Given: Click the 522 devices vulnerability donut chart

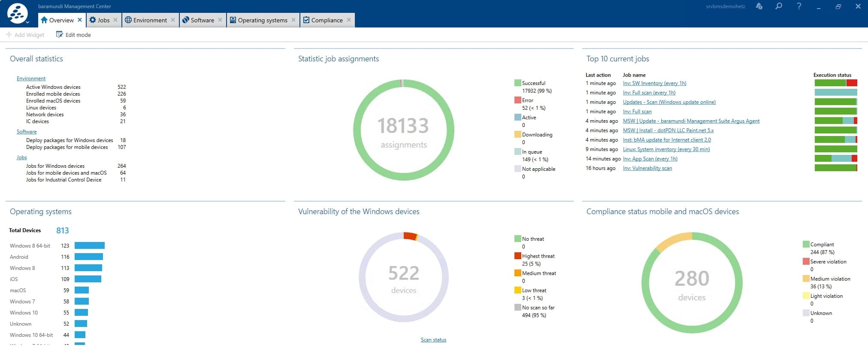Looking at the screenshot, I should click(x=403, y=277).
